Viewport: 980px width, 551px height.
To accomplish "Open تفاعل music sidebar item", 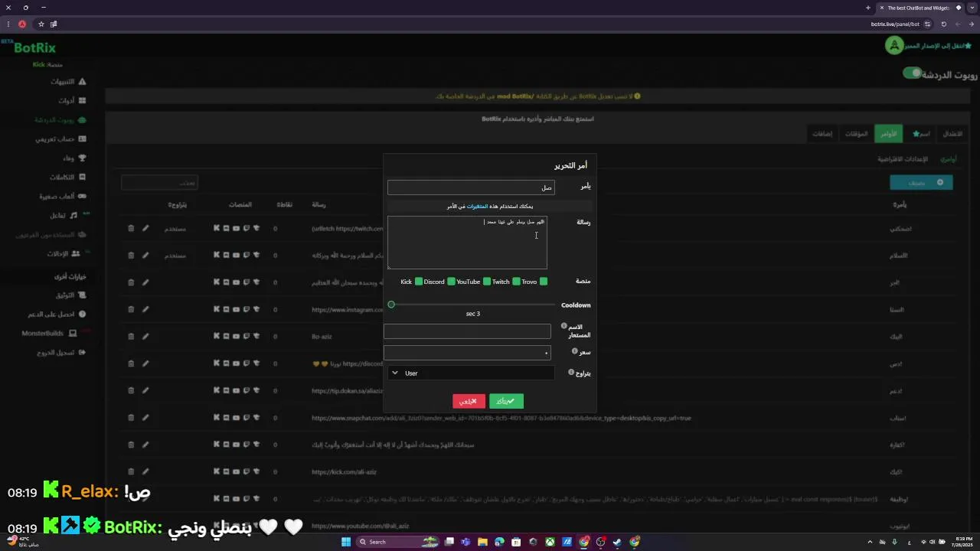I will (x=64, y=215).
